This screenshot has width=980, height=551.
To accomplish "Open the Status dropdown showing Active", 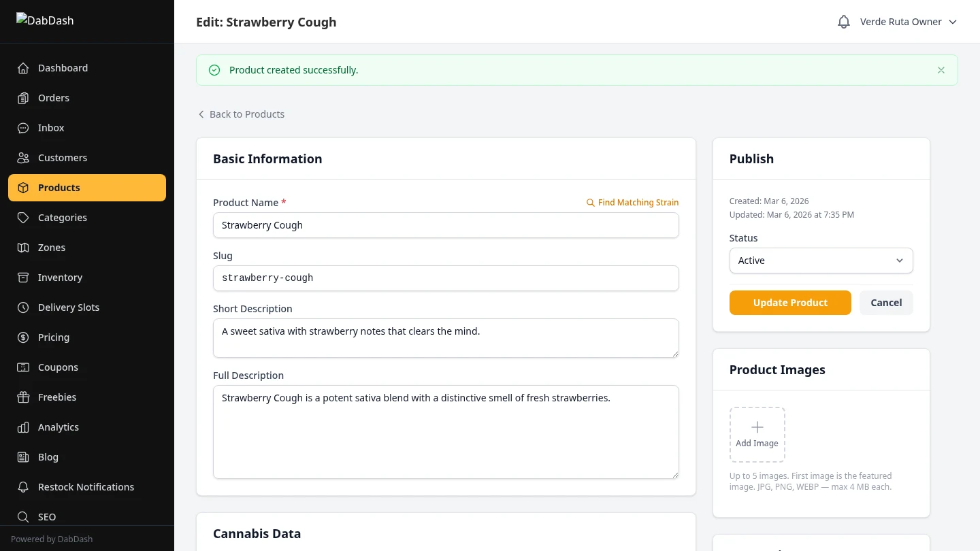I will [821, 260].
